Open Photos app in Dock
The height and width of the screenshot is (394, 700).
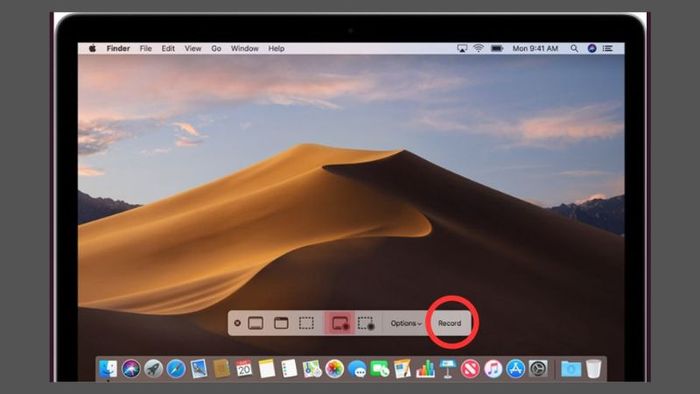click(x=334, y=369)
